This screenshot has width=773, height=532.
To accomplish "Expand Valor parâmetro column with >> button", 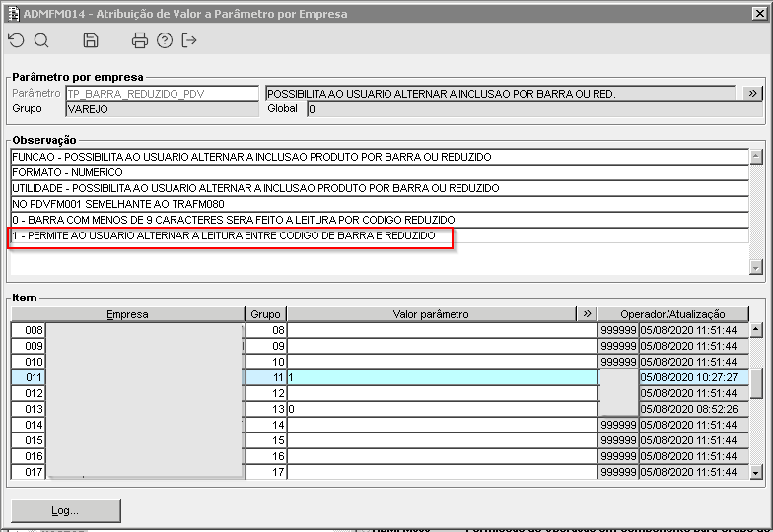I will pos(587,313).
